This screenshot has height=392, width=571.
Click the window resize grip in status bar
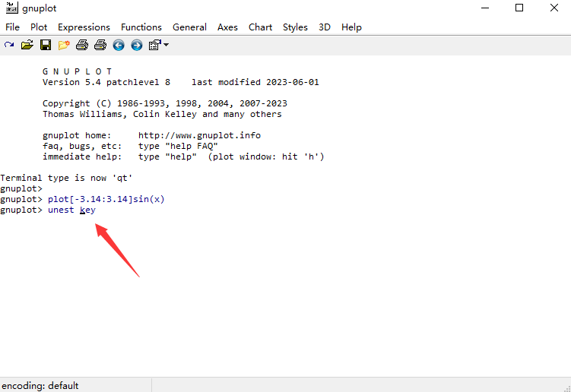coord(567,388)
